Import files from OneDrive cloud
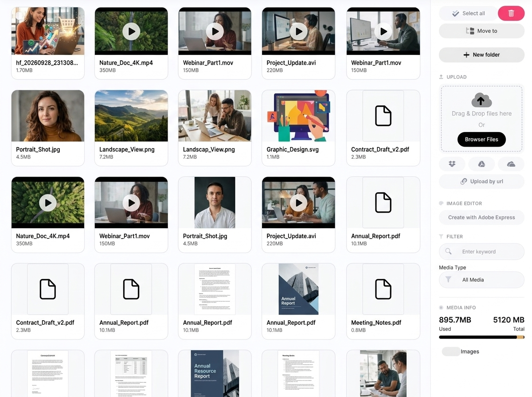The image size is (532, 397). point(511,164)
